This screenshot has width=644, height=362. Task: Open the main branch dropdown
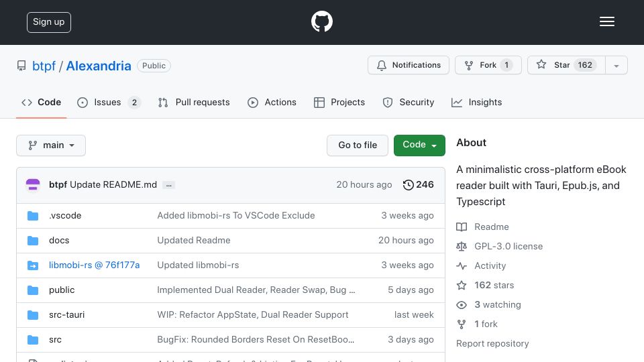coord(51,145)
